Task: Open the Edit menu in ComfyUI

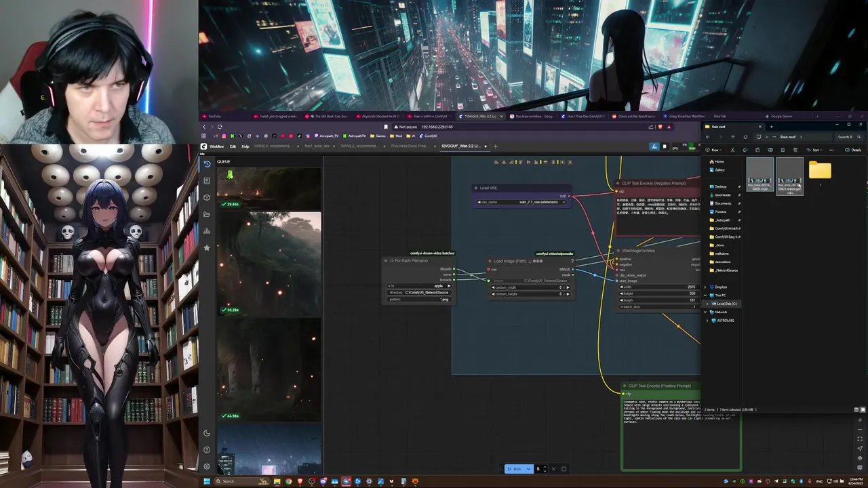Action: coord(233,146)
